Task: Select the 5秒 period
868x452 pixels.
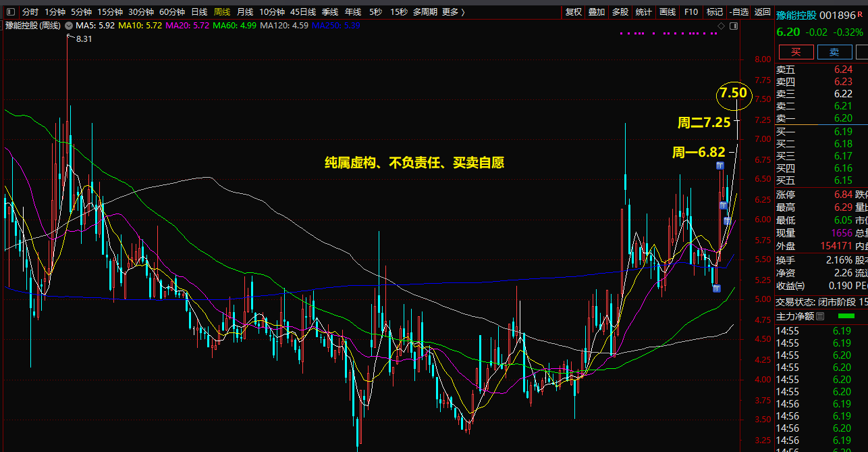Action: 375,11
